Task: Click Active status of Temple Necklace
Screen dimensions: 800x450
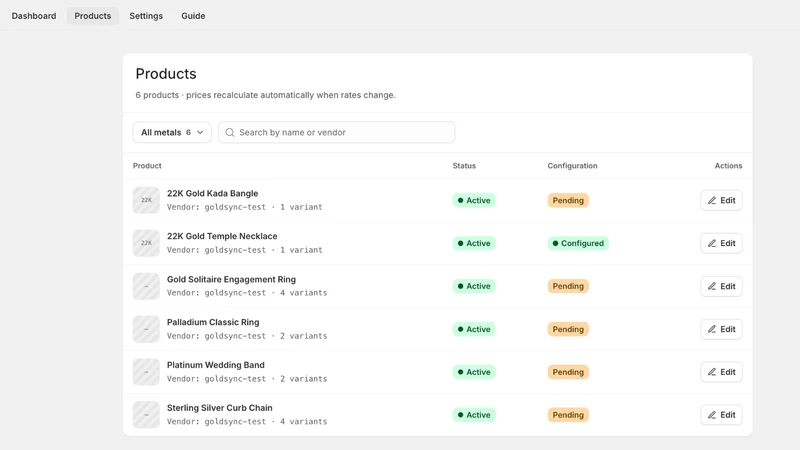Action: [474, 243]
